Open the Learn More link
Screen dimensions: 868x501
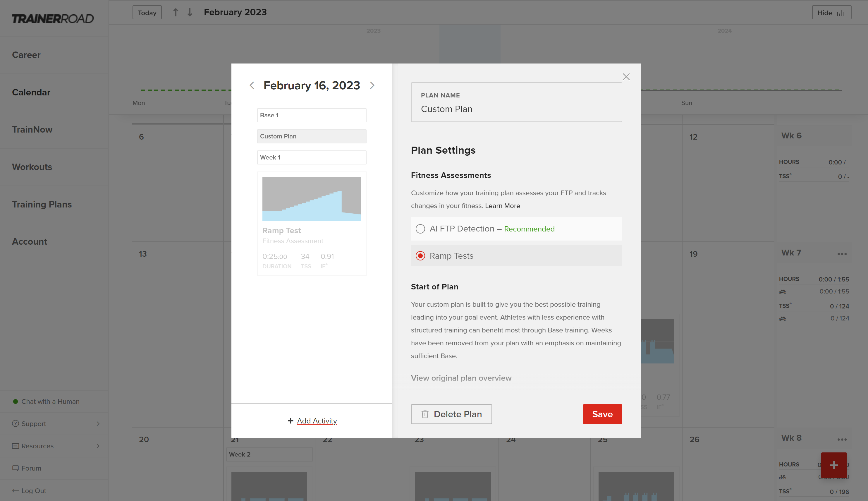[502, 206]
